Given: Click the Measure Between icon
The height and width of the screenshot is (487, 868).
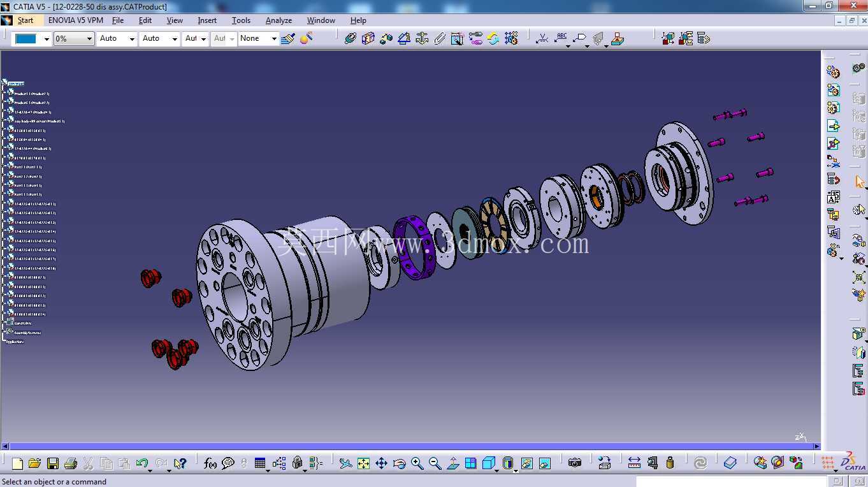Looking at the screenshot, I should click(x=634, y=463).
